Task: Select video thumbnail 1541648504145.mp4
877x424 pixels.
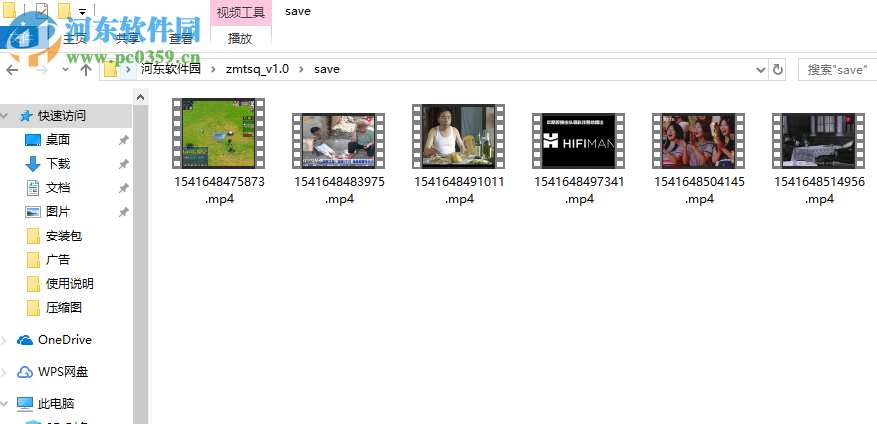Action: 698,141
